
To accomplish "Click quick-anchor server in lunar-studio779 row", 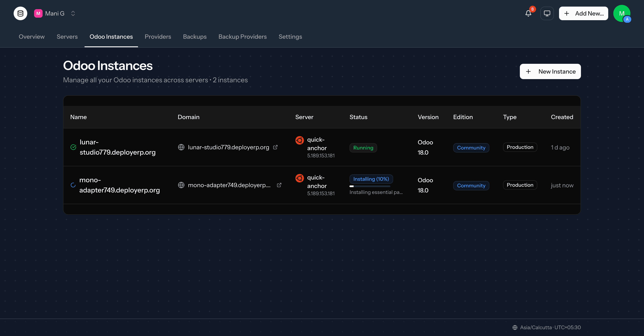I will [317, 144].
